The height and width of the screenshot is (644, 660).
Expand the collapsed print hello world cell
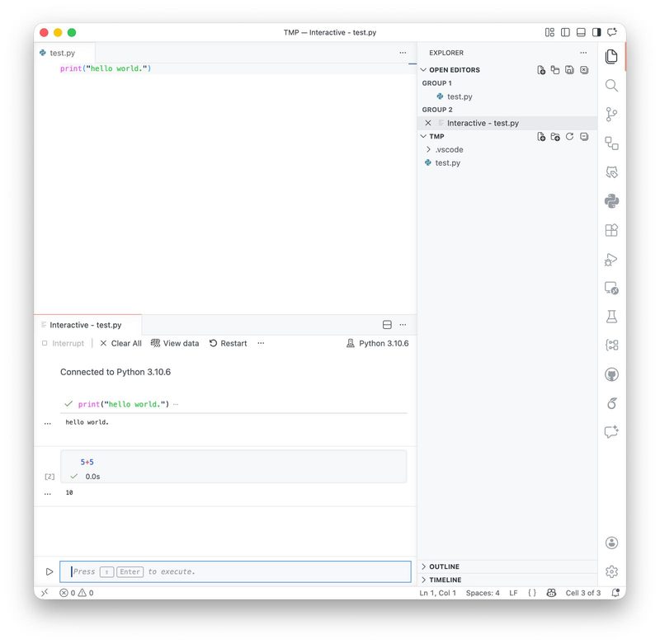[x=176, y=404]
